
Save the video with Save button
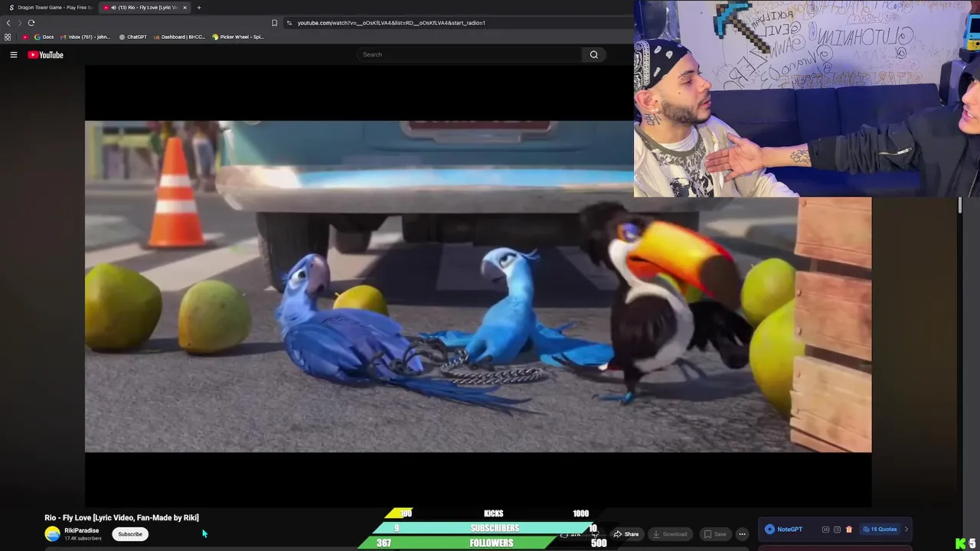(x=715, y=534)
